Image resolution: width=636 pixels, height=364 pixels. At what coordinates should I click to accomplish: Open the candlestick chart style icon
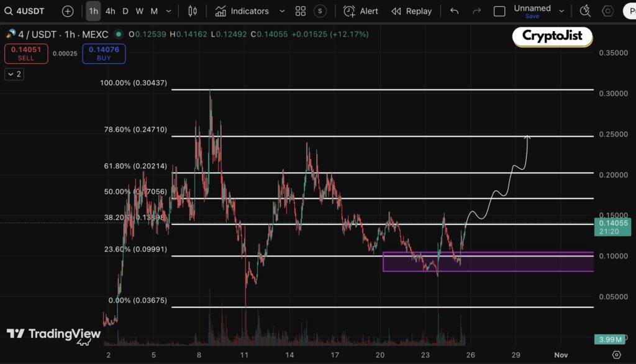tap(193, 11)
